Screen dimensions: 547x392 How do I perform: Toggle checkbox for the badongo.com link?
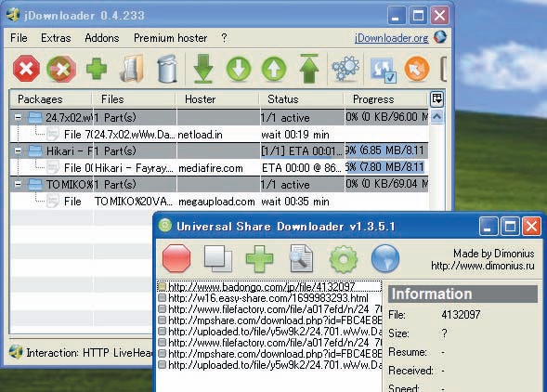click(x=162, y=287)
